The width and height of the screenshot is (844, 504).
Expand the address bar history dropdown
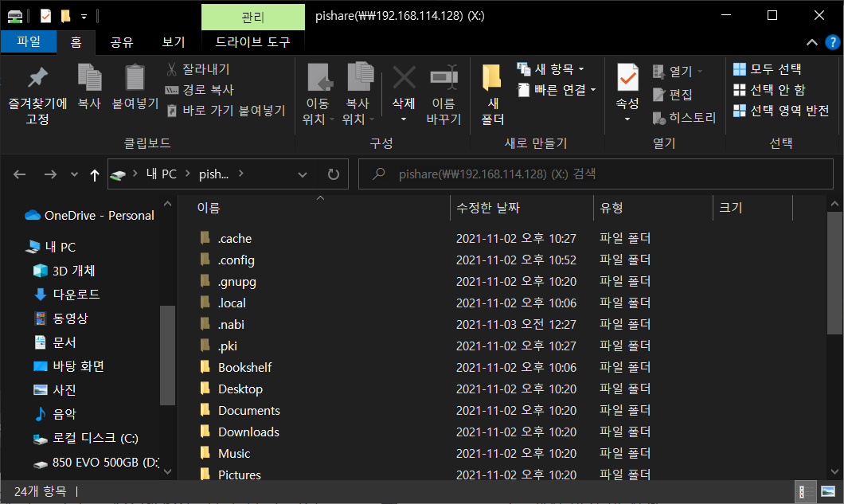303,174
